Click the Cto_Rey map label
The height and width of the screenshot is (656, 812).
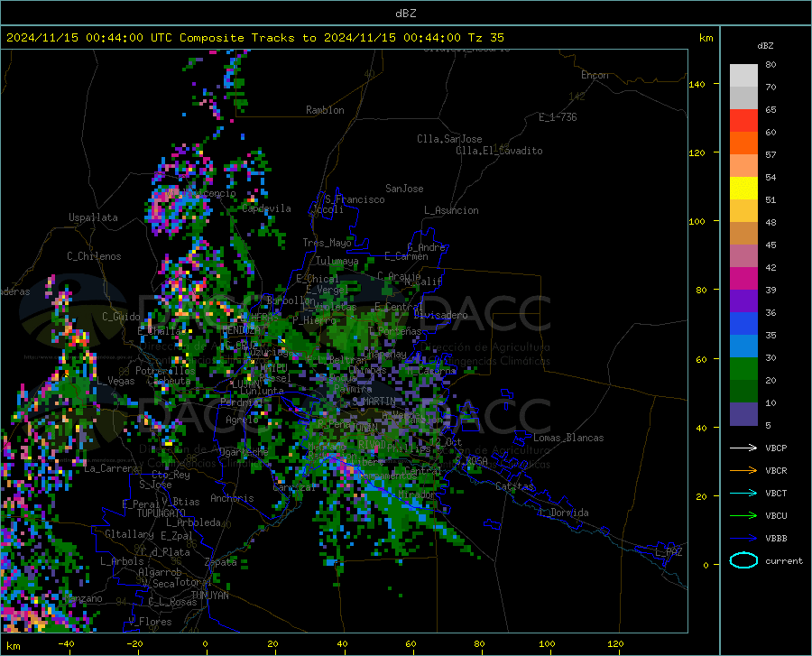[171, 475]
